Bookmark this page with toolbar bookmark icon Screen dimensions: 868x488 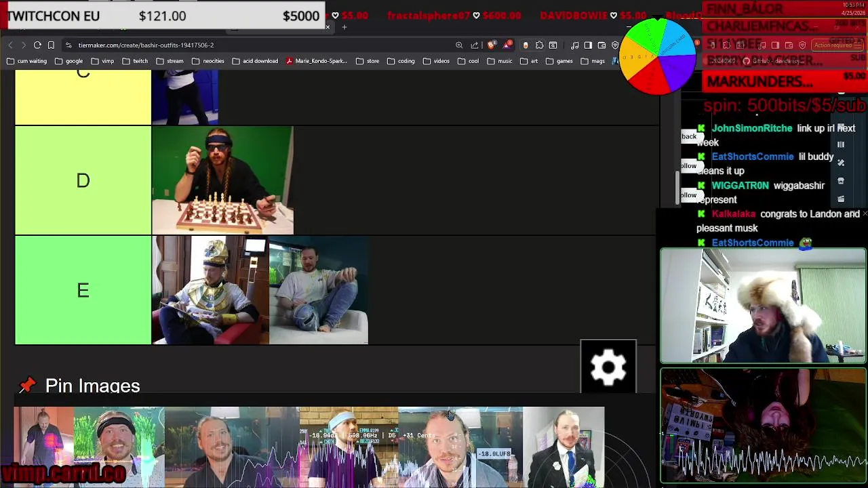(x=51, y=45)
